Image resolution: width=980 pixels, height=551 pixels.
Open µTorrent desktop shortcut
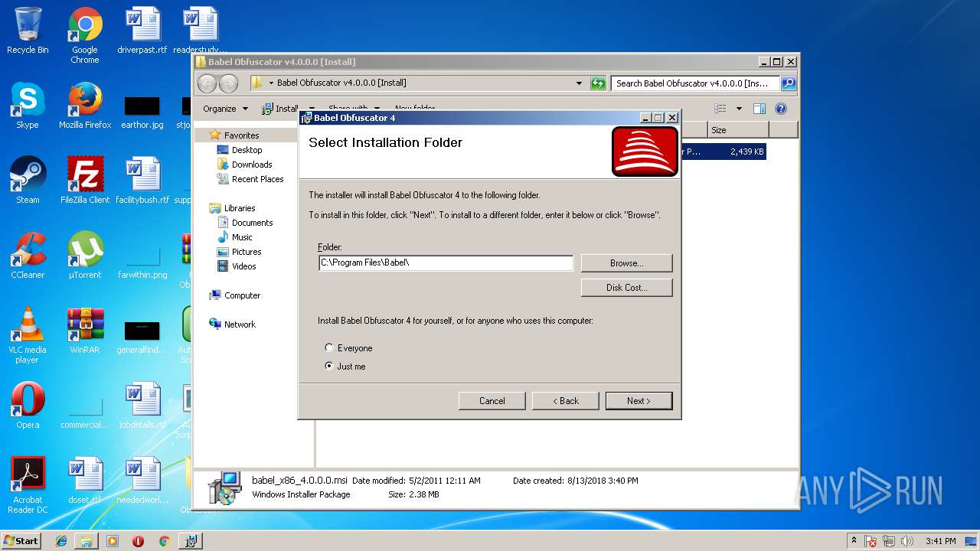pyautogui.click(x=85, y=256)
